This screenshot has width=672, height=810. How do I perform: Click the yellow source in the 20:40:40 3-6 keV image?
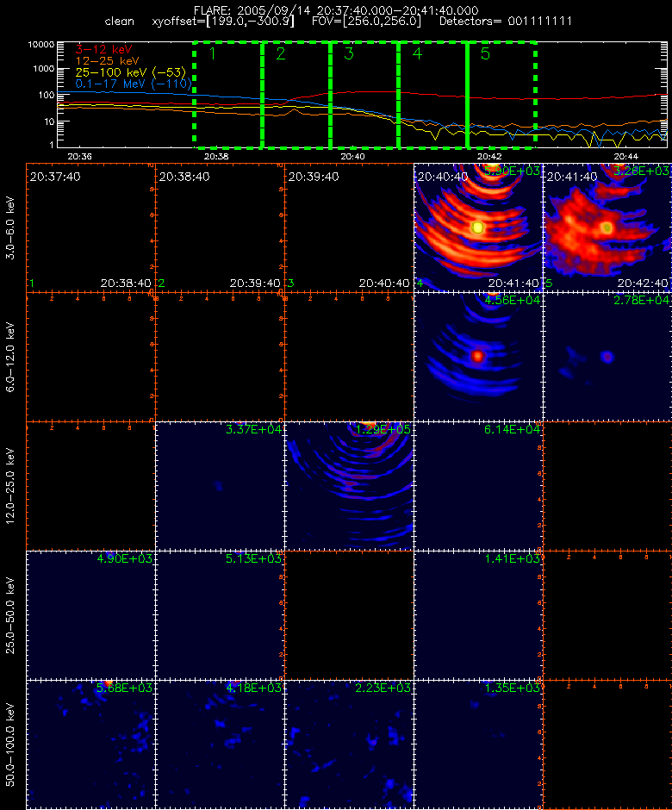(478, 227)
